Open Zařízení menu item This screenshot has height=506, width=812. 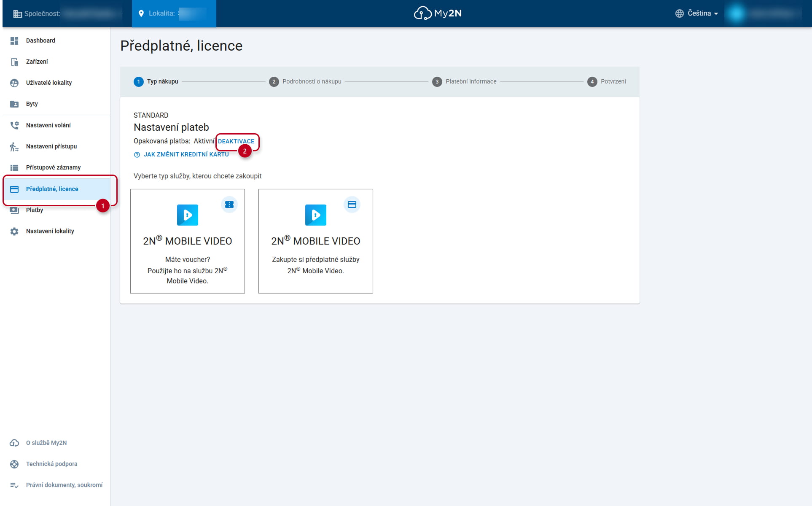pyautogui.click(x=56, y=62)
